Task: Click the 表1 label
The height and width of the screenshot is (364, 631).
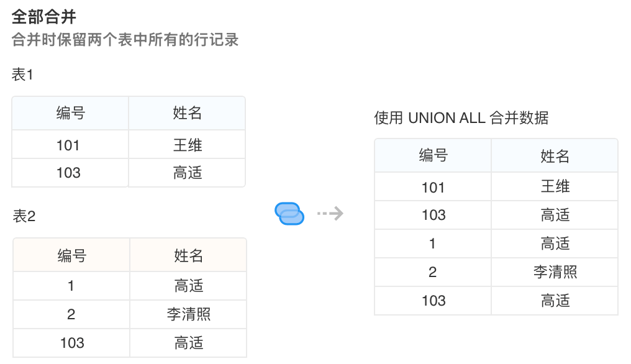Action: pyautogui.click(x=22, y=75)
